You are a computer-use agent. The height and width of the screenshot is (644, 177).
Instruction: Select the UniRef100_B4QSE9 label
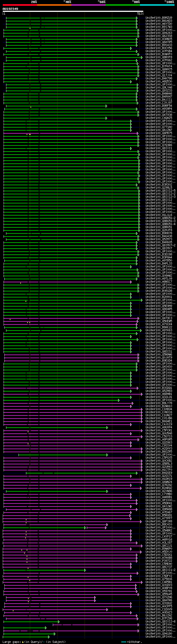pyautogui.click(x=159, y=473)
